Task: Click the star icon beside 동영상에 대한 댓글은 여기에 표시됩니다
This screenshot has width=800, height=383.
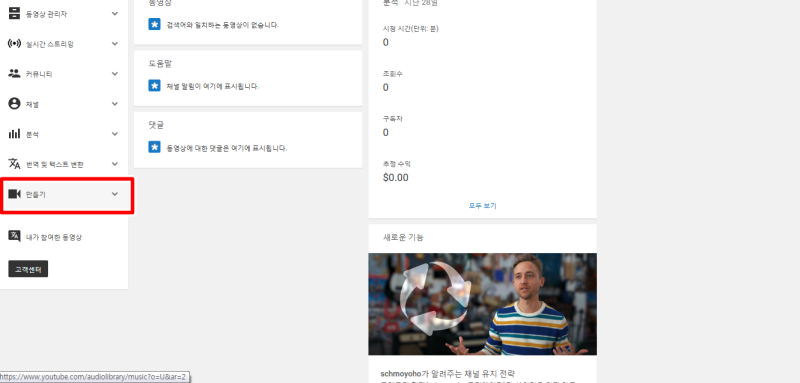Action: [x=155, y=147]
